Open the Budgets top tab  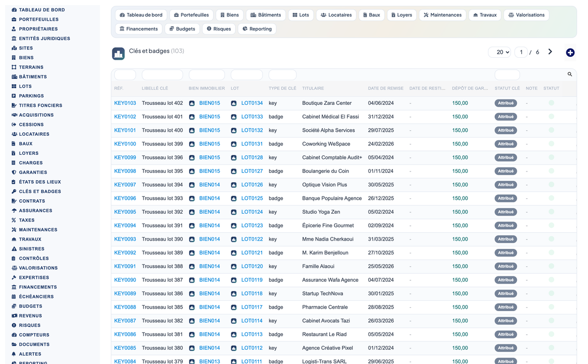pyautogui.click(x=182, y=29)
